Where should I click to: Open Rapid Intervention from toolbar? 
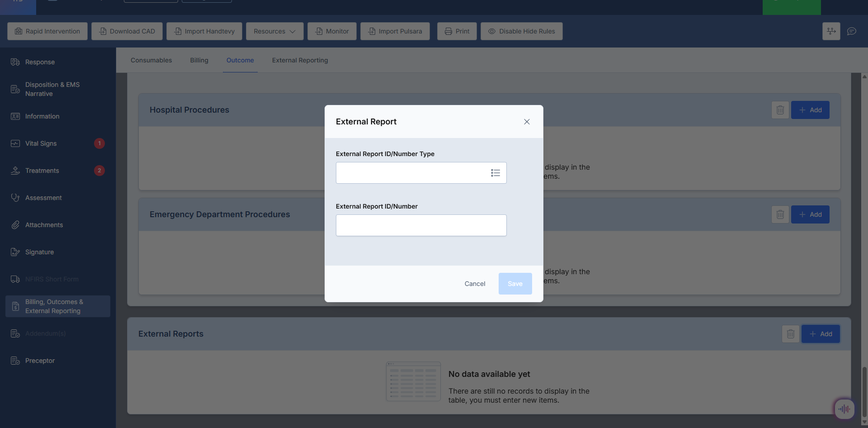(47, 31)
